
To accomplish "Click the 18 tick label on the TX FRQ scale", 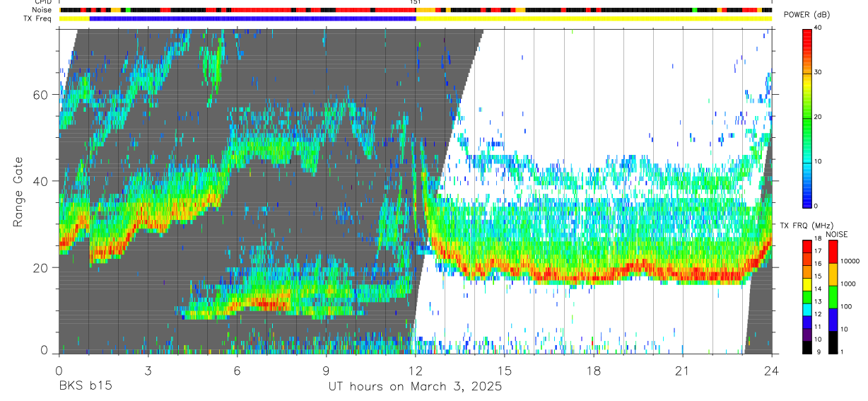I will pos(818,239).
